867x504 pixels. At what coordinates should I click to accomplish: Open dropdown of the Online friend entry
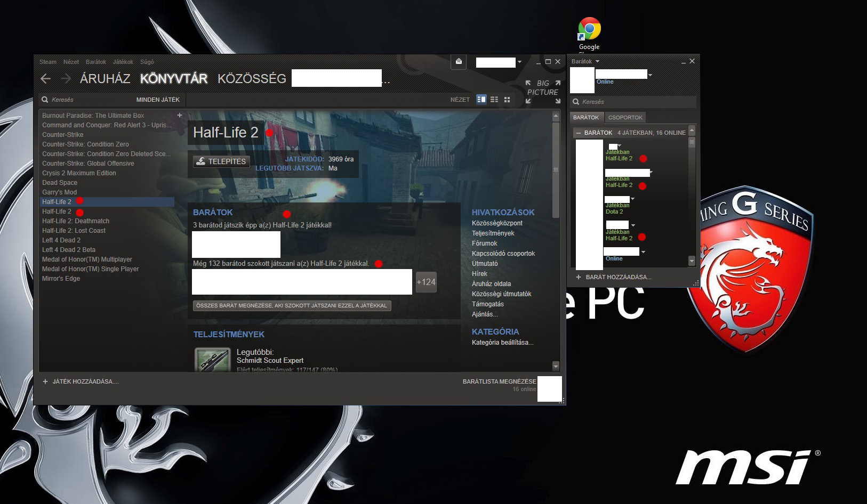click(x=643, y=252)
